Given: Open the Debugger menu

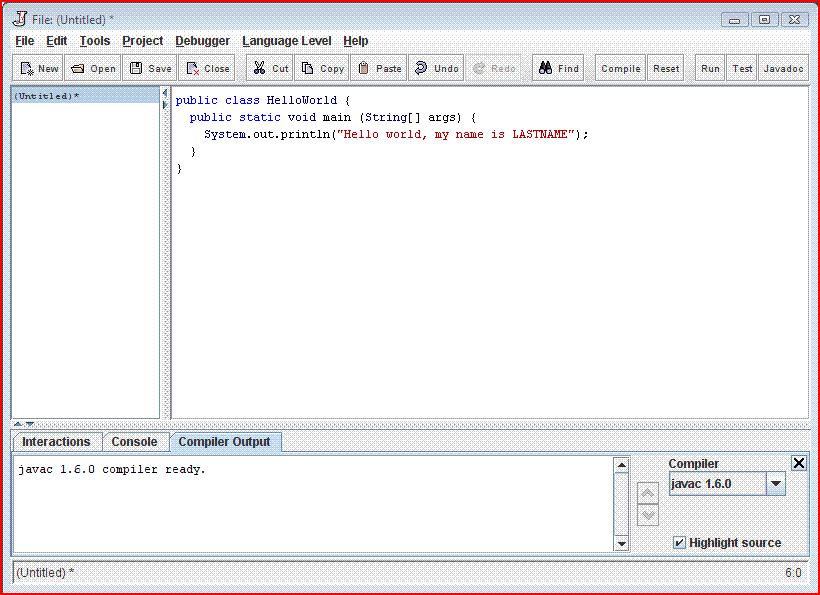Looking at the screenshot, I should [x=202, y=41].
